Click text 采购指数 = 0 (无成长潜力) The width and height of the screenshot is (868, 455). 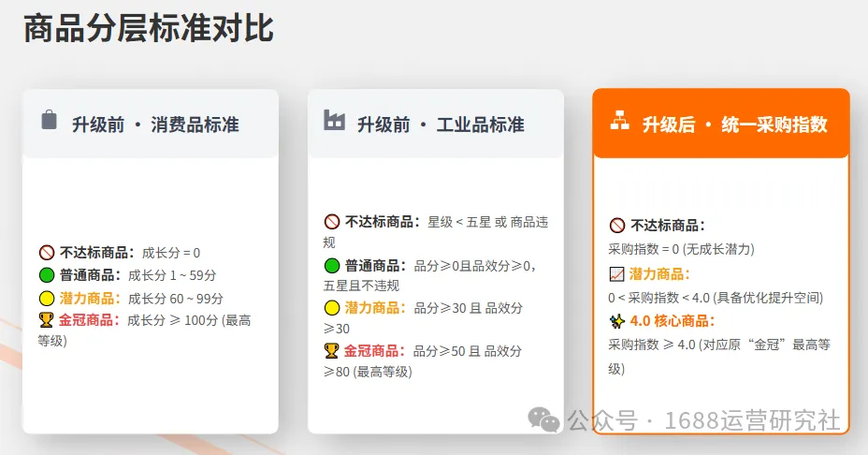682,249
